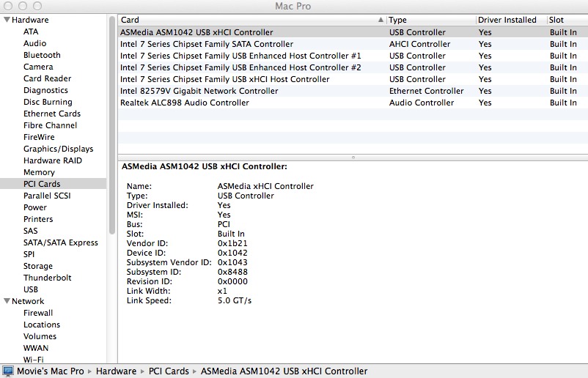Select Hardware RAID entry
The width and height of the screenshot is (588, 378).
coord(53,160)
